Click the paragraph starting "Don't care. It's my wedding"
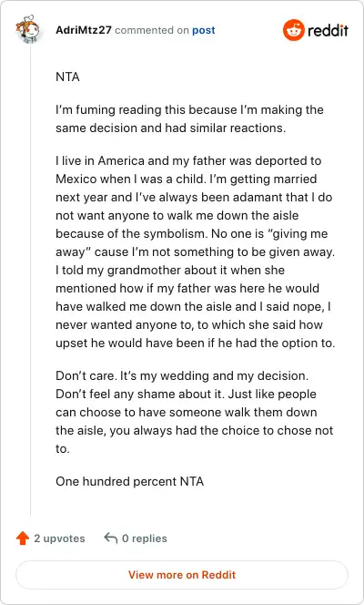 195,412
